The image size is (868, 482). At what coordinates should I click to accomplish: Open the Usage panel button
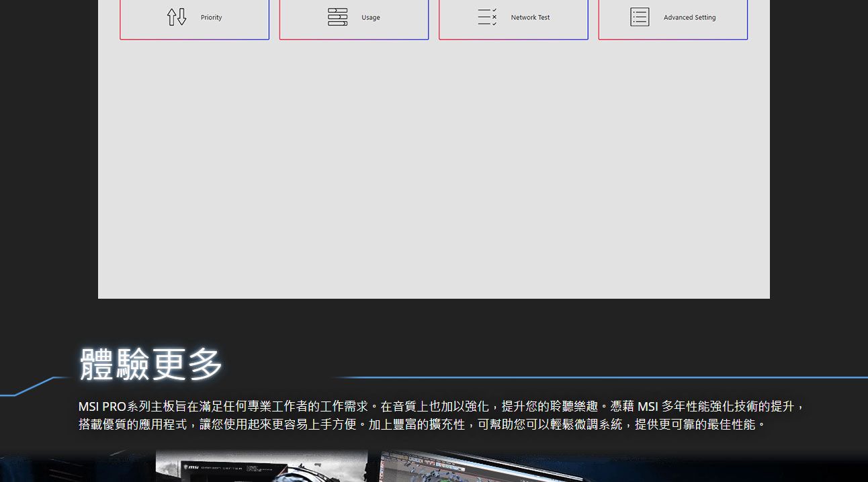click(354, 19)
